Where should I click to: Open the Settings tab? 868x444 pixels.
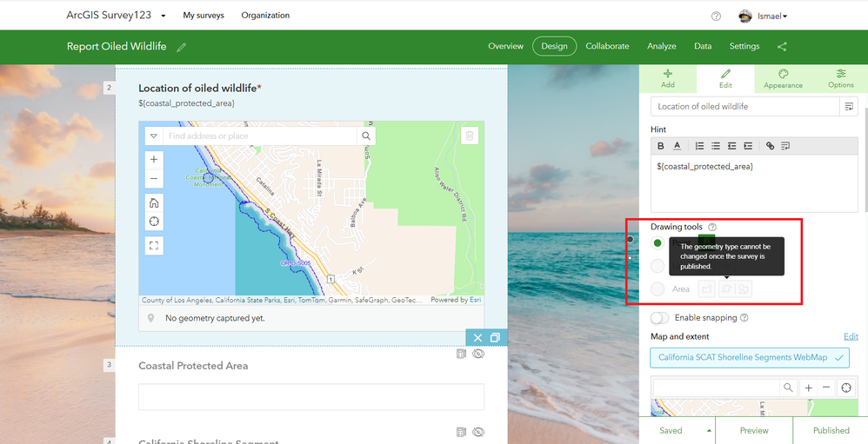tap(744, 46)
